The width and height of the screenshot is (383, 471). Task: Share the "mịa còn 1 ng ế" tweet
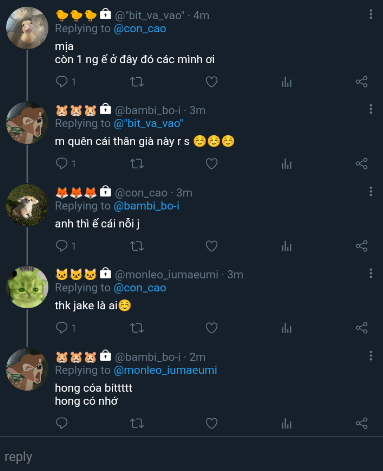[361, 82]
